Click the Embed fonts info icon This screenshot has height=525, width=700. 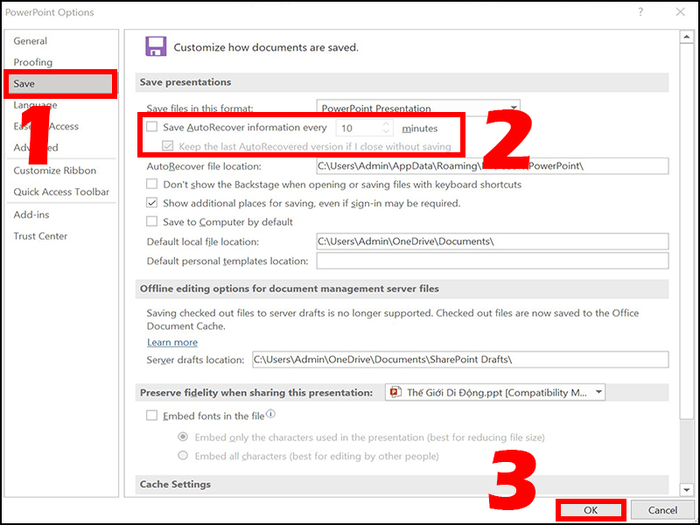tap(271, 414)
